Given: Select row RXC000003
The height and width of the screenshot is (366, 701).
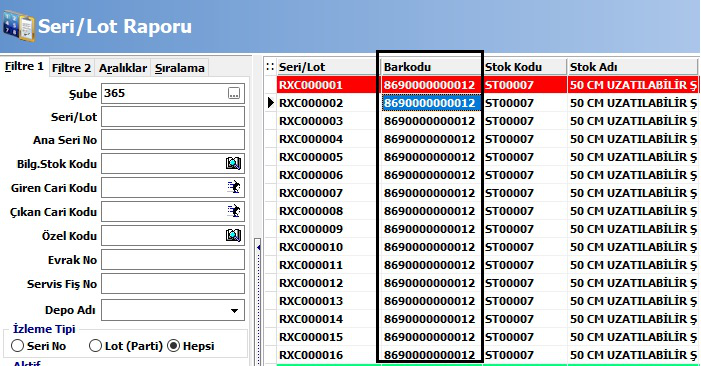Looking at the screenshot, I should [482, 121].
